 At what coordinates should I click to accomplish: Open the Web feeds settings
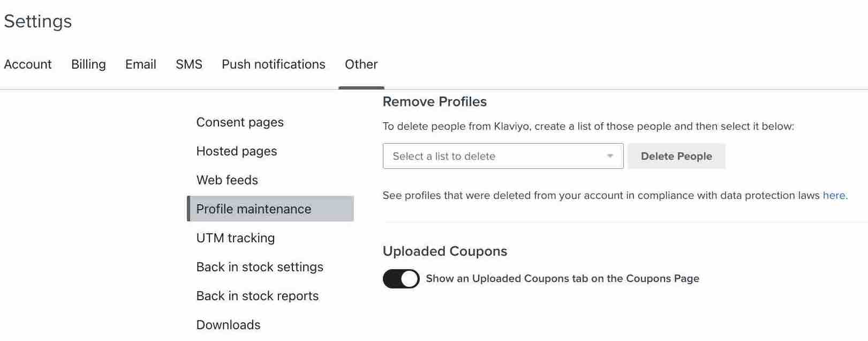coord(227,180)
